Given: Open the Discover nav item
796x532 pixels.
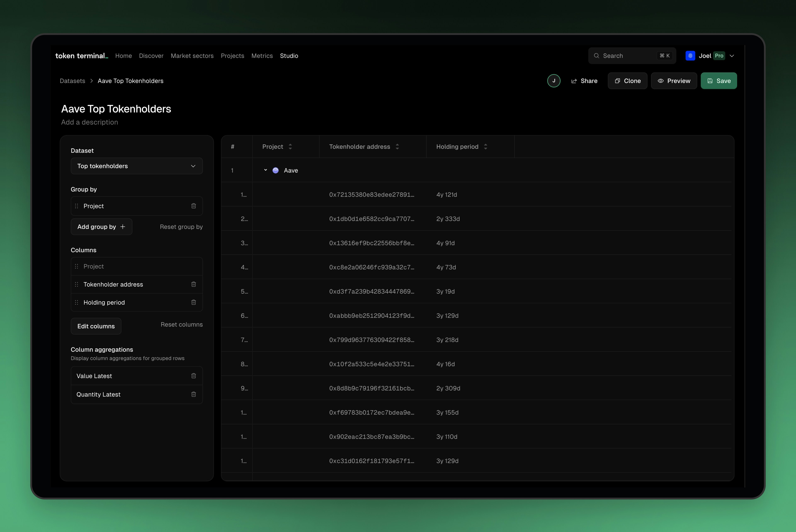Looking at the screenshot, I should [151, 56].
